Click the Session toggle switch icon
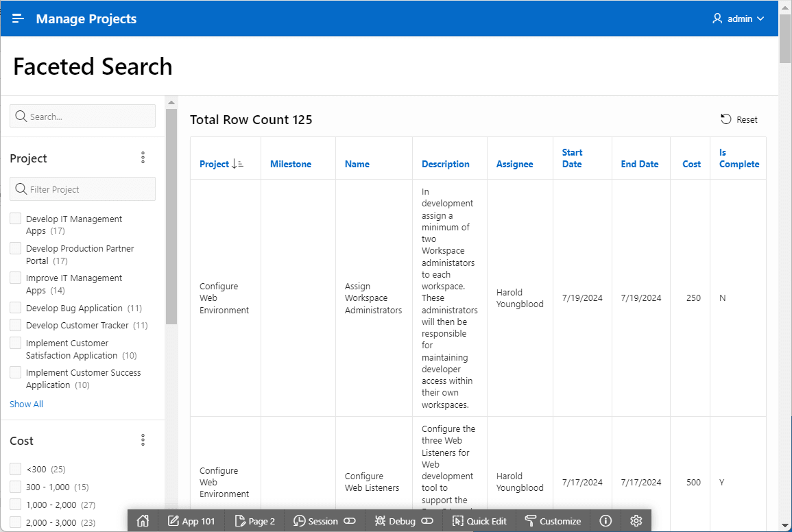792x532 pixels. coord(350,521)
